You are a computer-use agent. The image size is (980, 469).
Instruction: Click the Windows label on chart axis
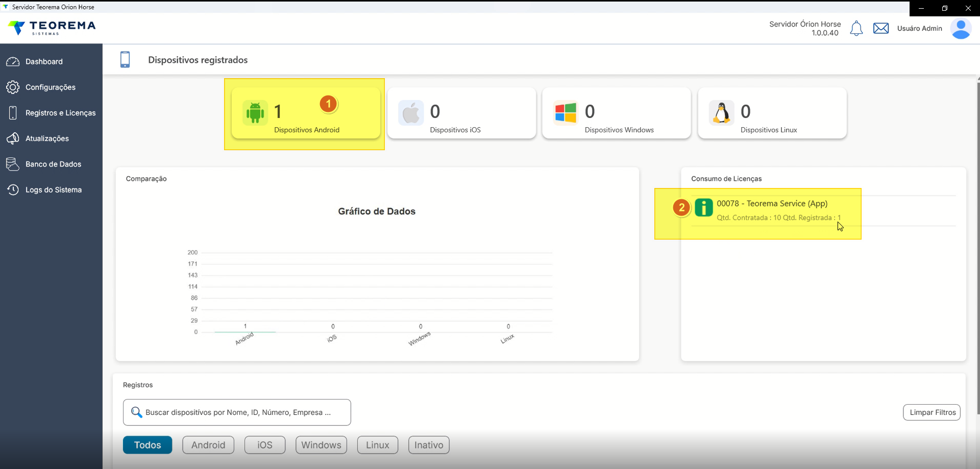coord(420,339)
